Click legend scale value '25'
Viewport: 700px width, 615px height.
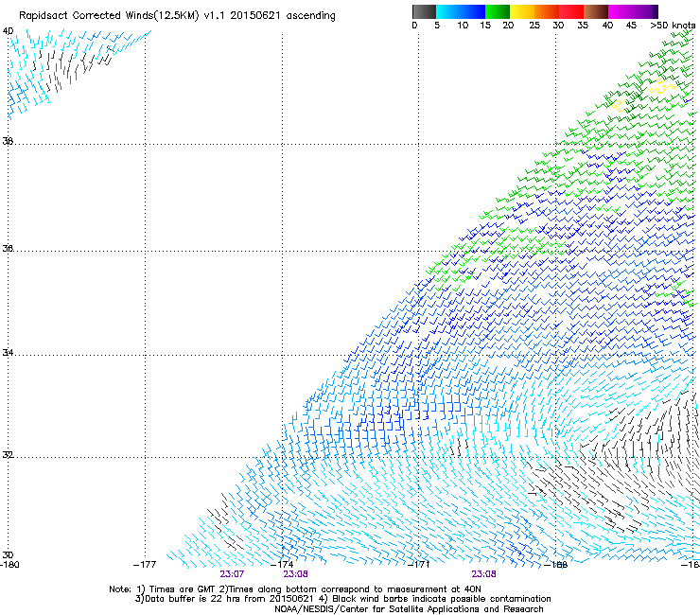click(534, 26)
